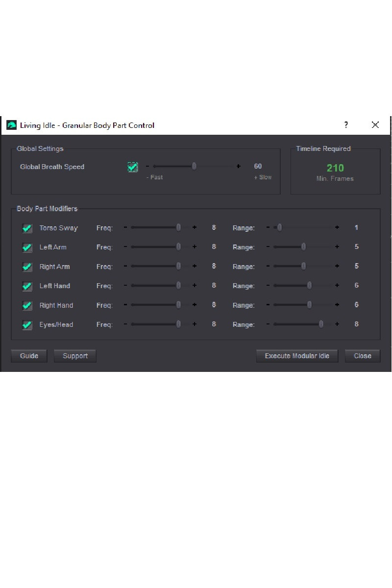Click the Global Breath Speed slider handle

(194, 166)
